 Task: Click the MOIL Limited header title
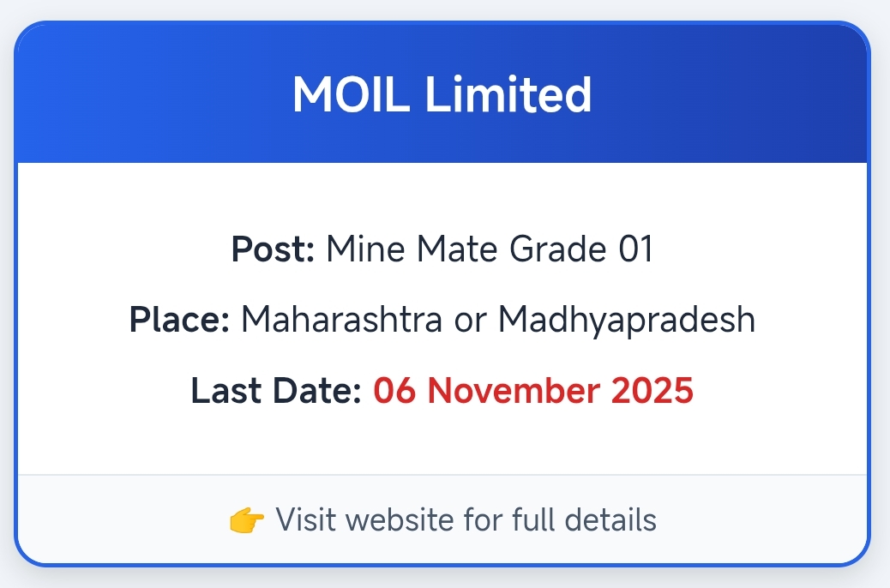tap(442, 94)
